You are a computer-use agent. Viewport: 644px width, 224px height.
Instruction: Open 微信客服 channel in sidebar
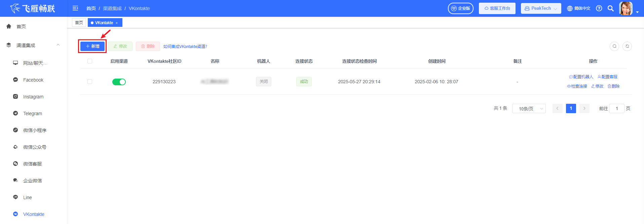(x=33, y=164)
